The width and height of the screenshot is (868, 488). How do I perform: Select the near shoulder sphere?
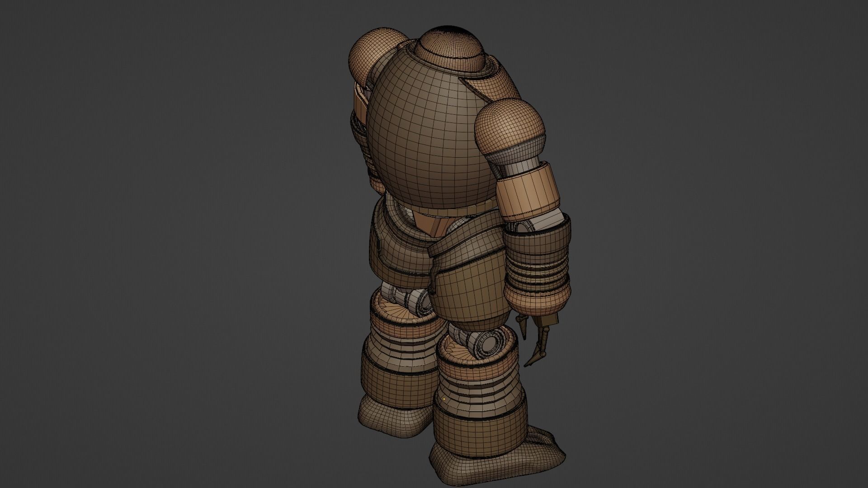[510, 126]
